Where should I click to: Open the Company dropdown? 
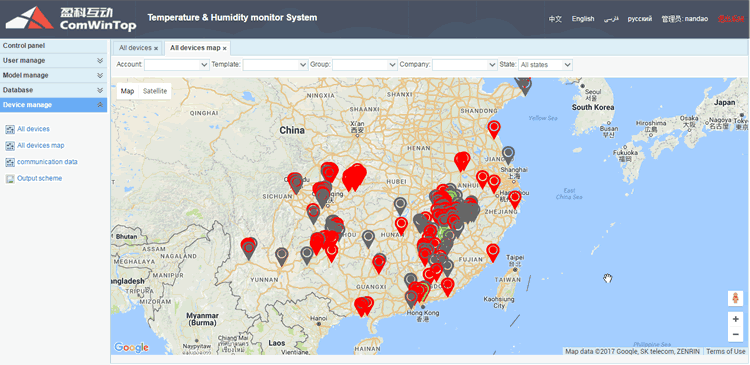(465, 65)
